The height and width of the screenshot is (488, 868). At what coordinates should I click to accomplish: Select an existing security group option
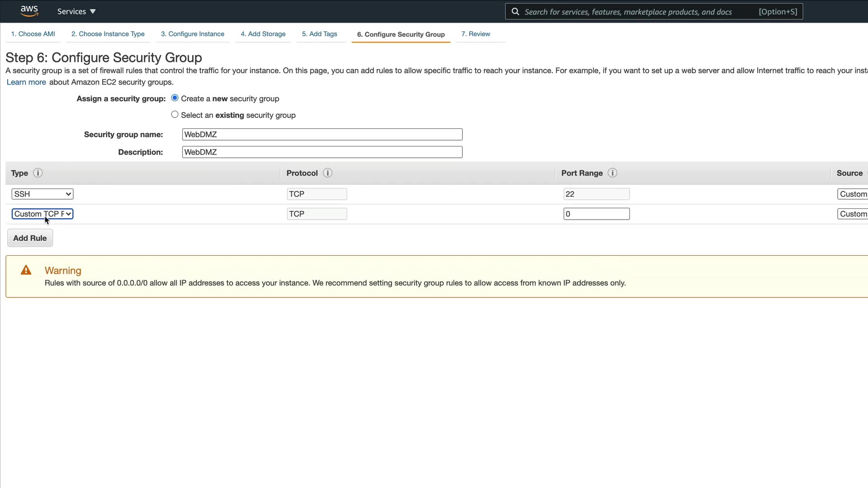click(175, 115)
